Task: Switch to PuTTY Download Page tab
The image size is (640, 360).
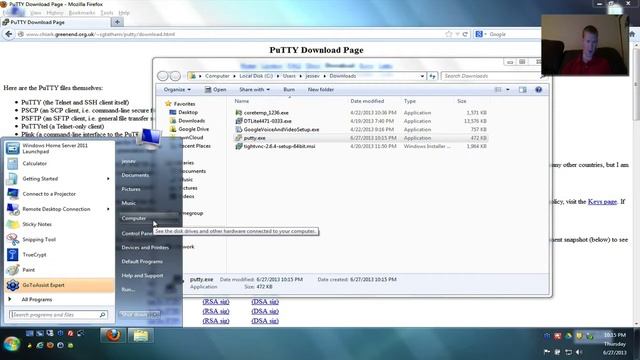Action: pyautogui.click(x=56, y=22)
